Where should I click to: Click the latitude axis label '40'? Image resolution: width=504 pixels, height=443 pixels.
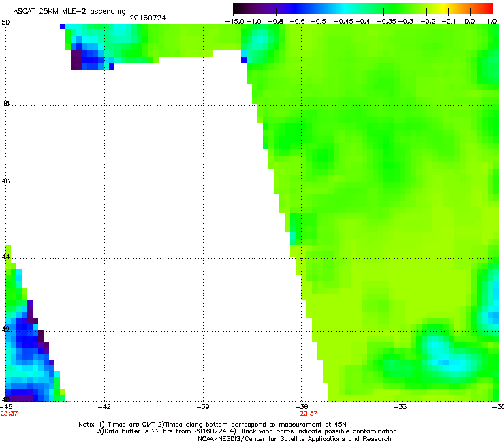coord(5,399)
